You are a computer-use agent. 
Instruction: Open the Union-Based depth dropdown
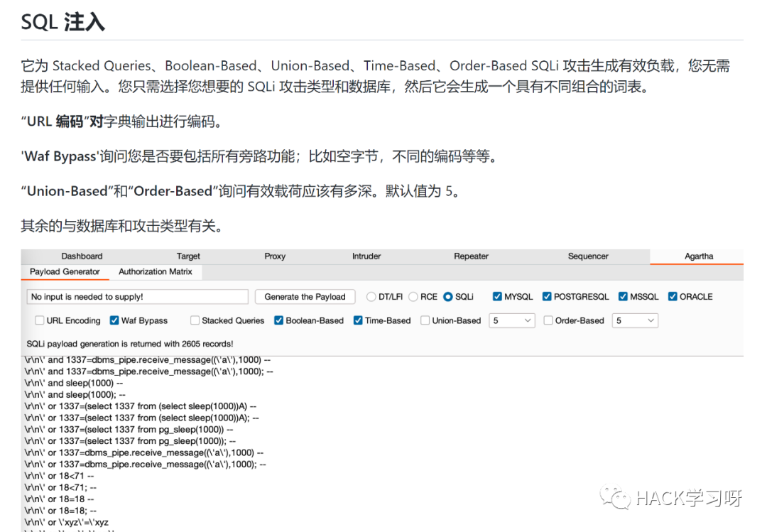pyautogui.click(x=511, y=320)
